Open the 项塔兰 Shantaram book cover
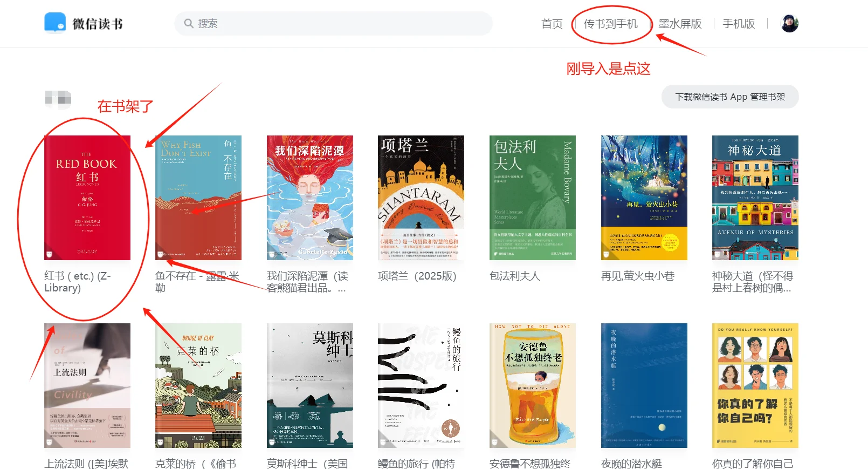The image size is (868, 469). (x=421, y=198)
